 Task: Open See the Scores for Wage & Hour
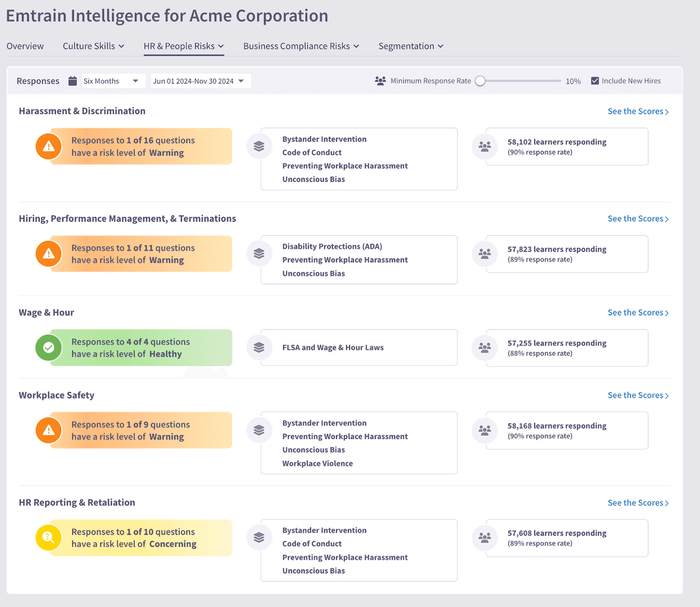[638, 313]
